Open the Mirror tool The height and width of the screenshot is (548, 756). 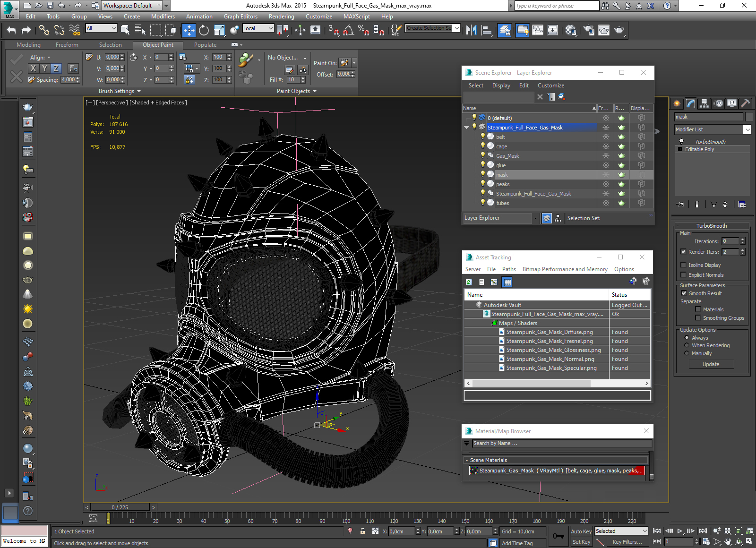pyautogui.click(x=471, y=30)
